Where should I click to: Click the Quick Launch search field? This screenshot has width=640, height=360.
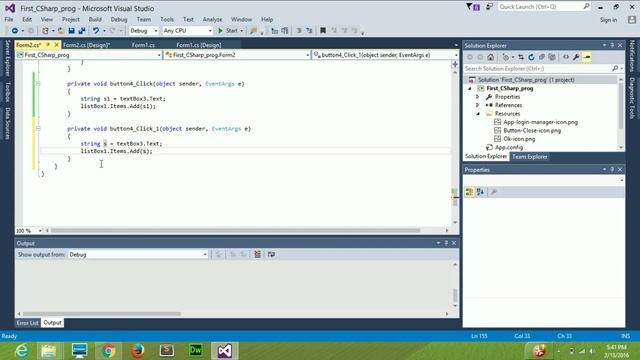[544, 7]
